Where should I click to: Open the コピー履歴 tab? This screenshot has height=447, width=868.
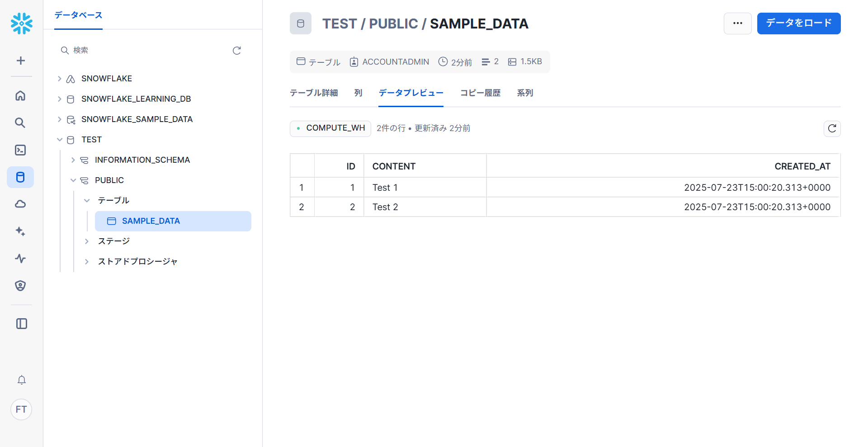tap(480, 93)
